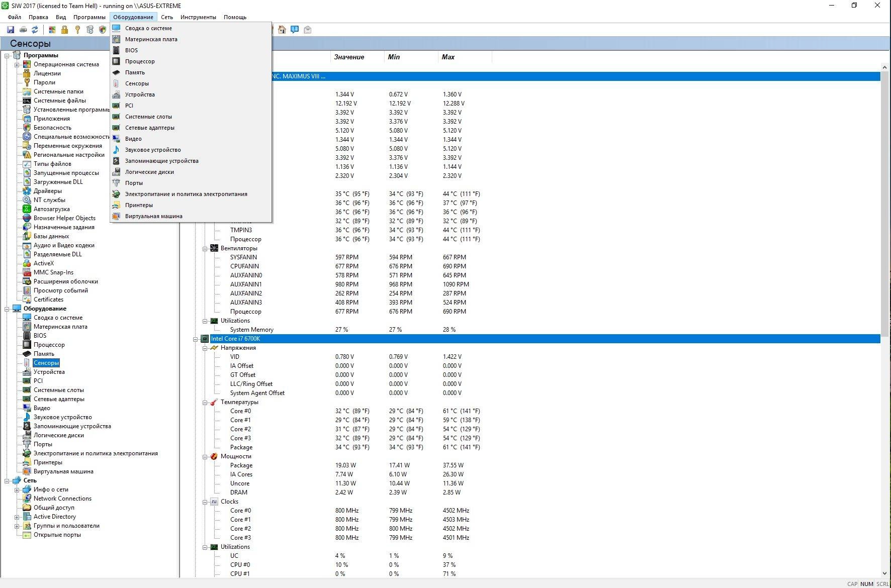Viewport: 891px width, 588px height.
Task: Expand the Операционная система node
Action: pyautogui.click(x=17, y=65)
